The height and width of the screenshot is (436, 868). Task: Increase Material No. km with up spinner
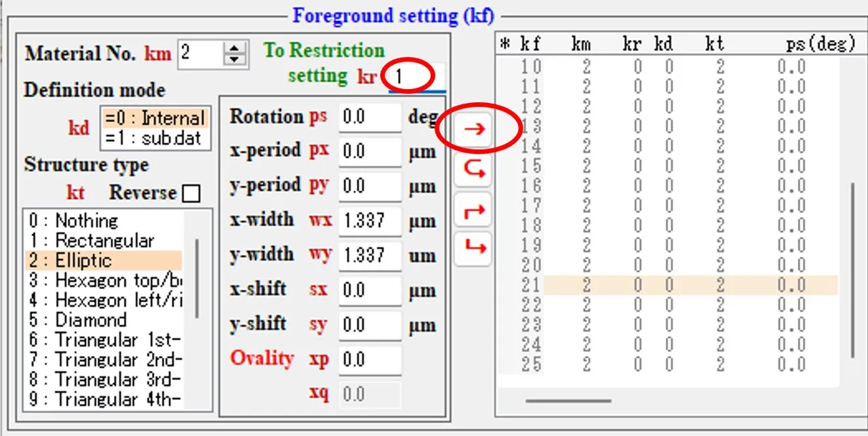tap(234, 47)
